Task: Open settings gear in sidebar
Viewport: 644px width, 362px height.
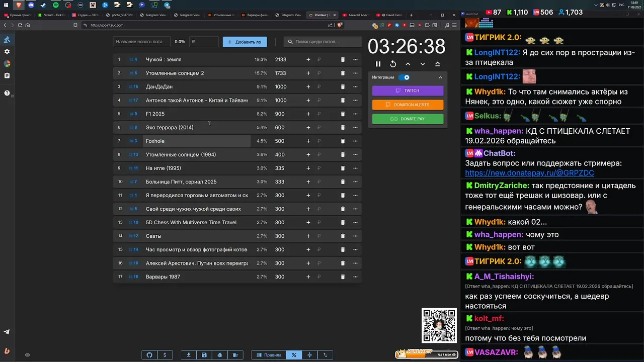Action: click(7, 52)
